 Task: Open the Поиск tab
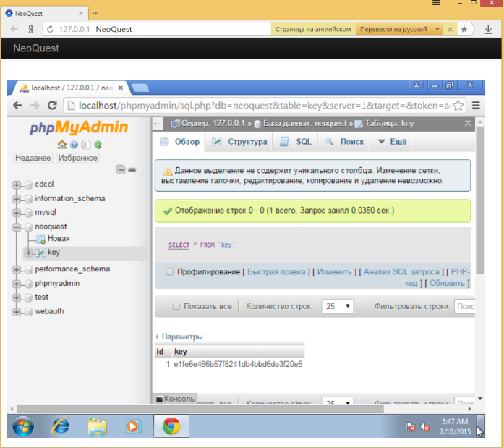tap(344, 142)
